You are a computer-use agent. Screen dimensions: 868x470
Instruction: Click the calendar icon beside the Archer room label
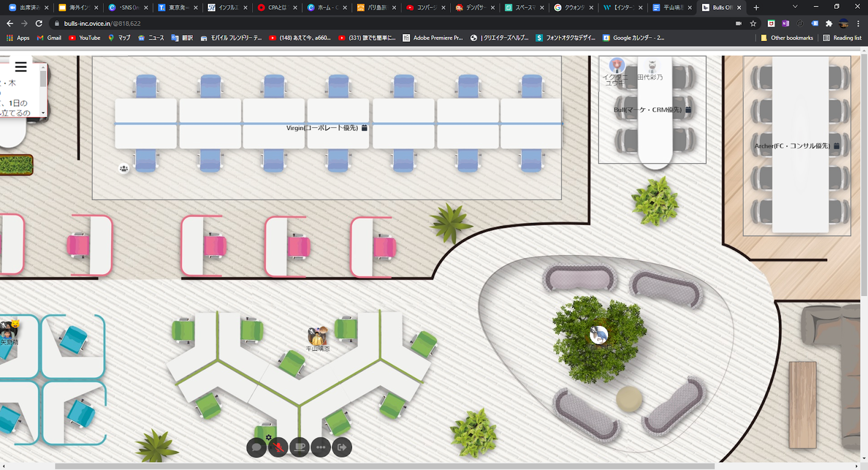point(837,146)
